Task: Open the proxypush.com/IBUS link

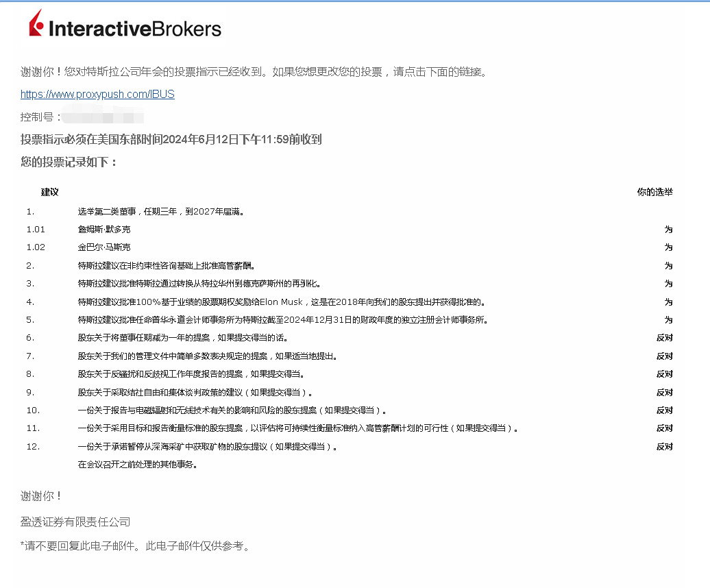Action: [97, 94]
